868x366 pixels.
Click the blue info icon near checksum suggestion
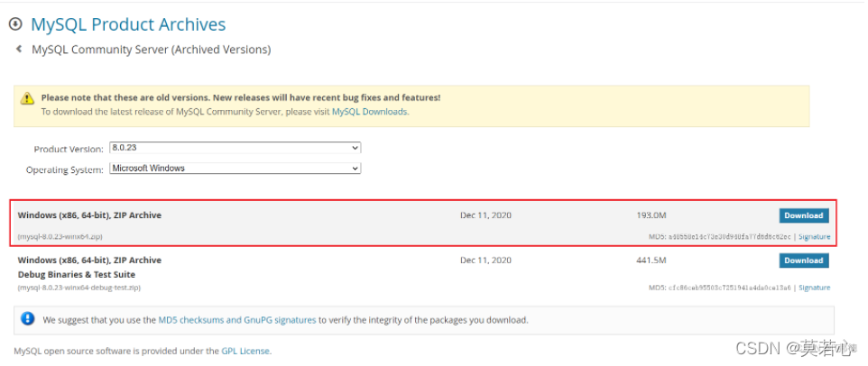27,319
